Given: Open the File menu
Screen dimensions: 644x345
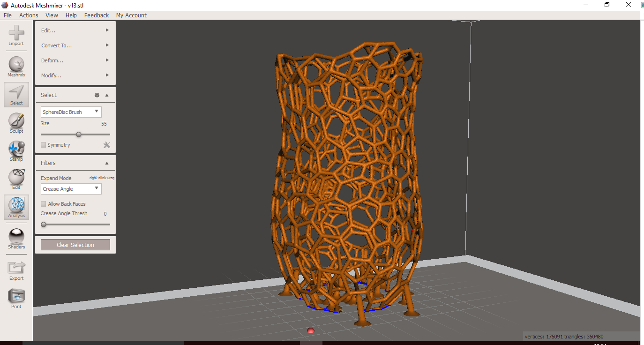Looking at the screenshot, I should point(7,15).
